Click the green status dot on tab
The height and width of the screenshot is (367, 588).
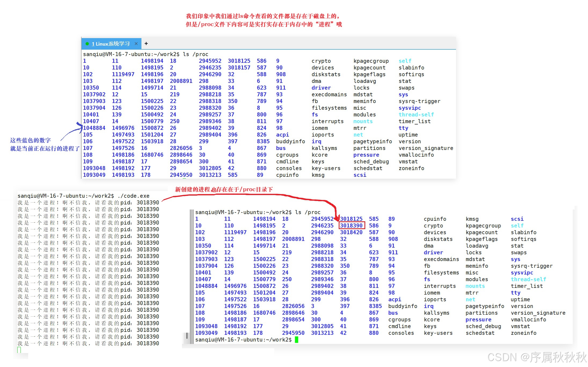[87, 44]
